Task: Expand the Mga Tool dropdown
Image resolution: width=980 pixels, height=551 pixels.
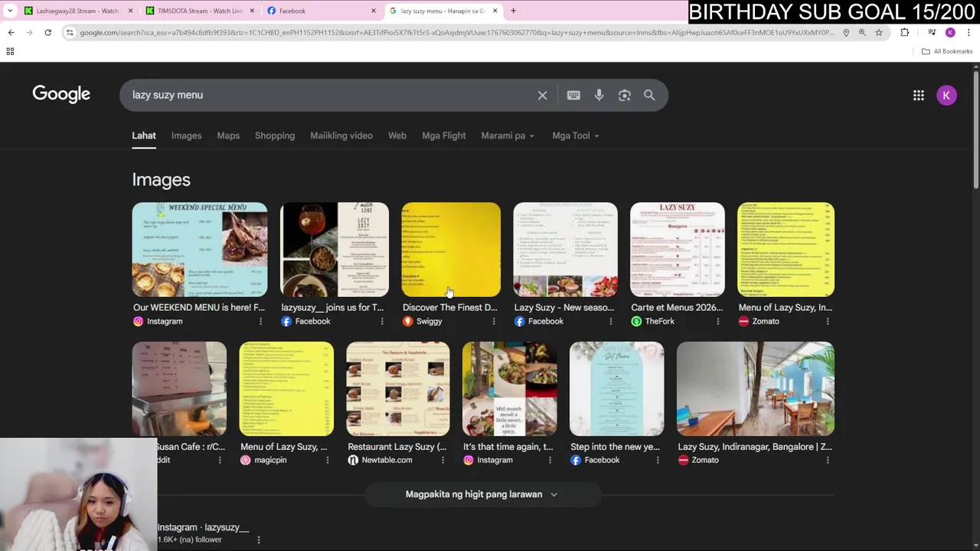Action: 576,135
